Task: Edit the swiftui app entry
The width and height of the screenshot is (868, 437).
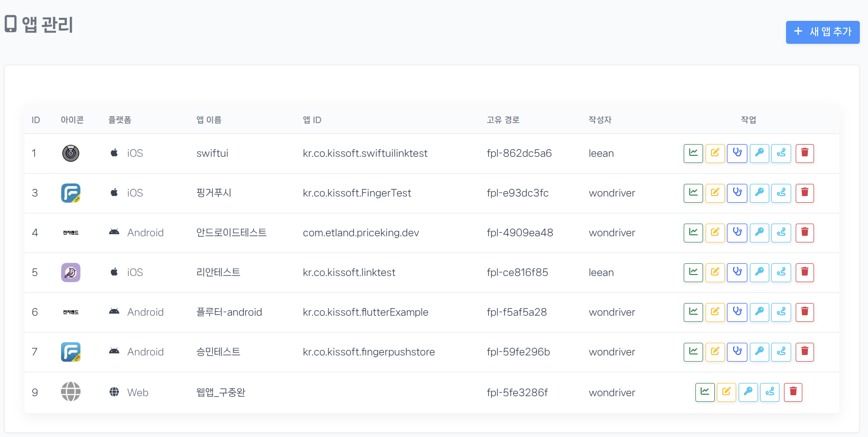Action: 715,153
